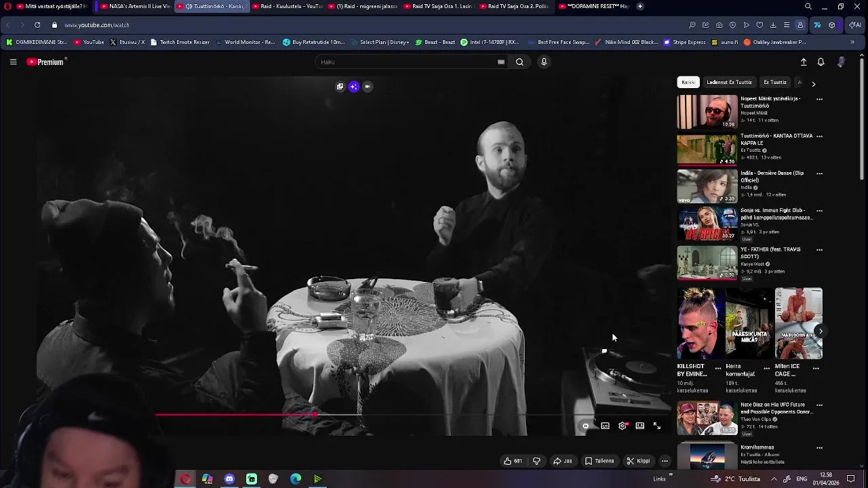
Task: Open options for Sonja vs. Immun Fight Club
Action: 819,211
